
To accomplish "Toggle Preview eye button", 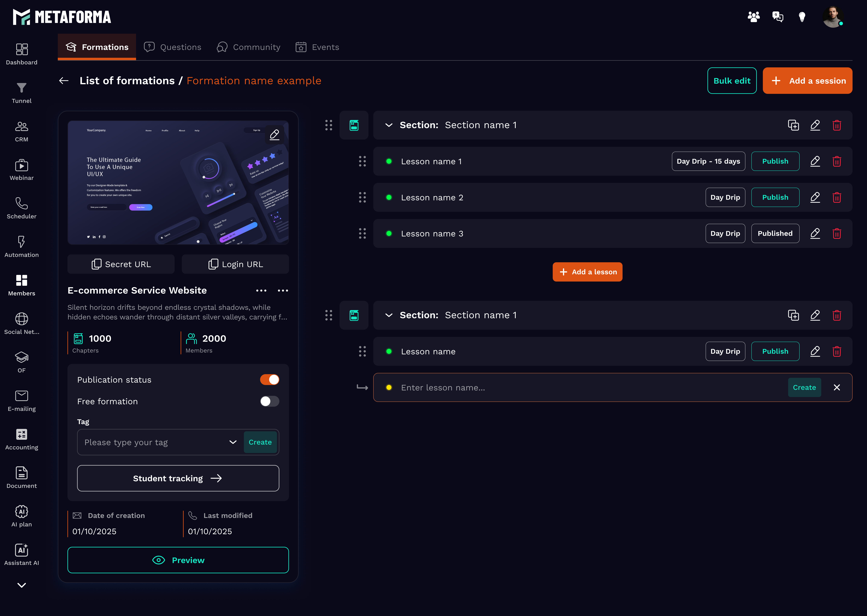I will coord(178,560).
